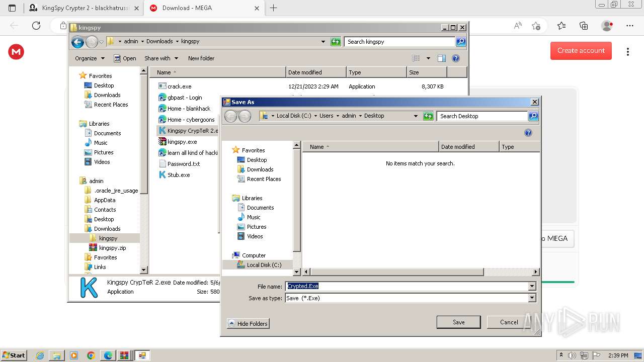This screenshot has height=362, width=644.
Task: Click the help icon in Save As dialog
Action: coord(528,133)
